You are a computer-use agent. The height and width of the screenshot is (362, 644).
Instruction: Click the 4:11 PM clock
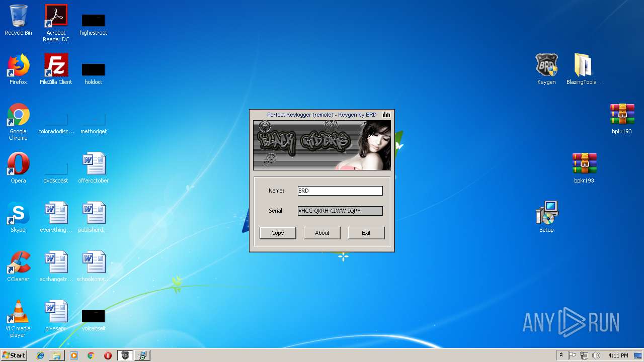point(618,355)
